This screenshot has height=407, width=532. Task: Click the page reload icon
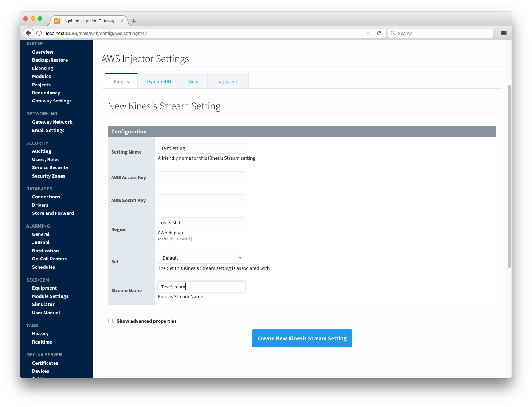(x=379, y=33)
